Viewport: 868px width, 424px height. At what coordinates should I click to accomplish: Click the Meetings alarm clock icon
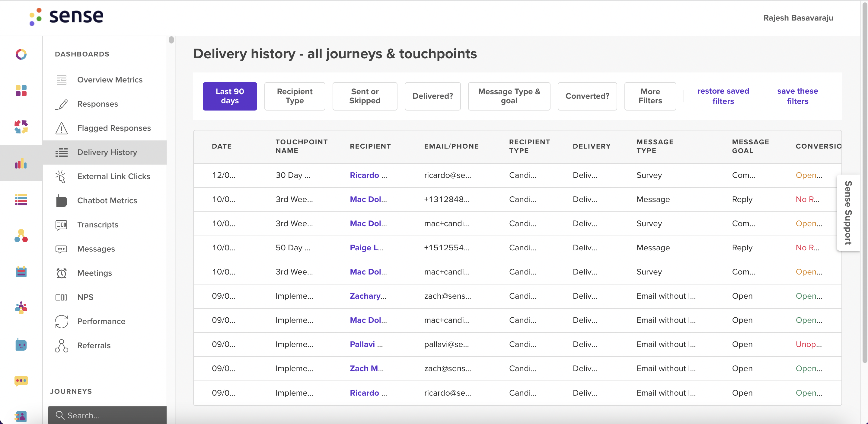[x=61, y=273]
